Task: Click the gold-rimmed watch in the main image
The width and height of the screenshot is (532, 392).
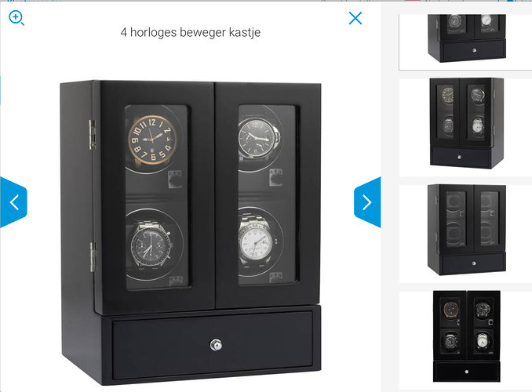Action: (152, 140)
